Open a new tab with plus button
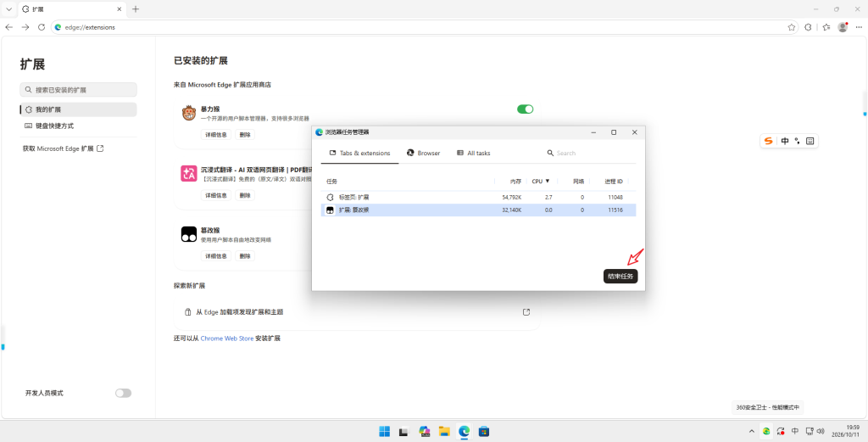 (136, 9)
